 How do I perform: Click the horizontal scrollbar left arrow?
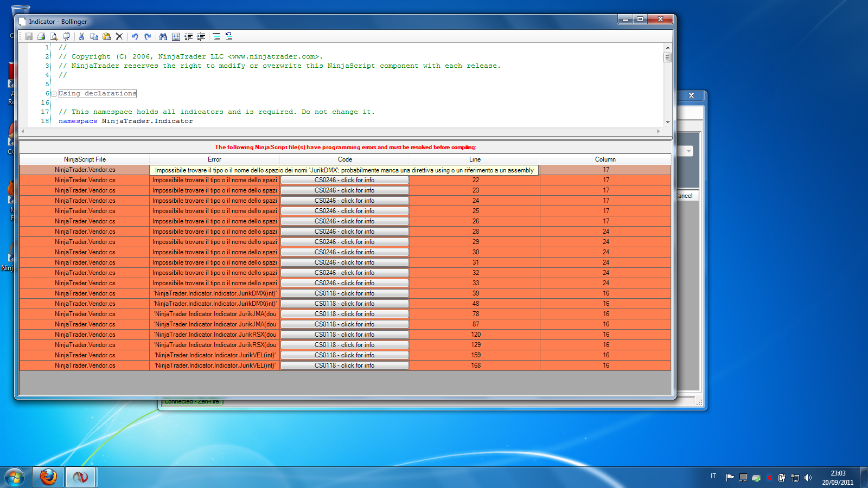coord(23,131)
